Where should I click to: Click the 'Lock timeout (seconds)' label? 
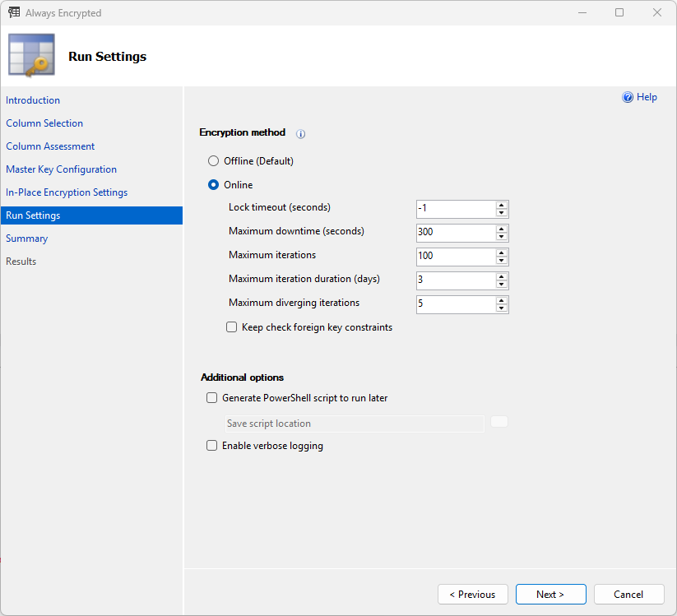(280, 207)
